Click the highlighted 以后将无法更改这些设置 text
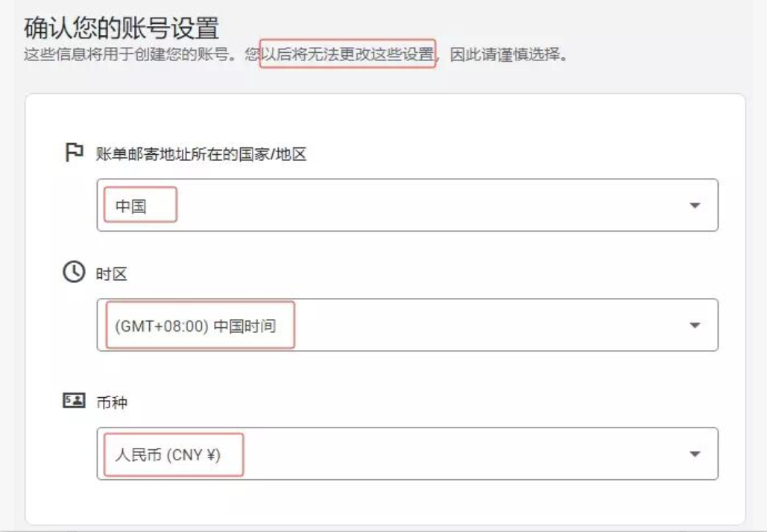The height and width of the screenshot is (532, 767). tap(347, 55)
